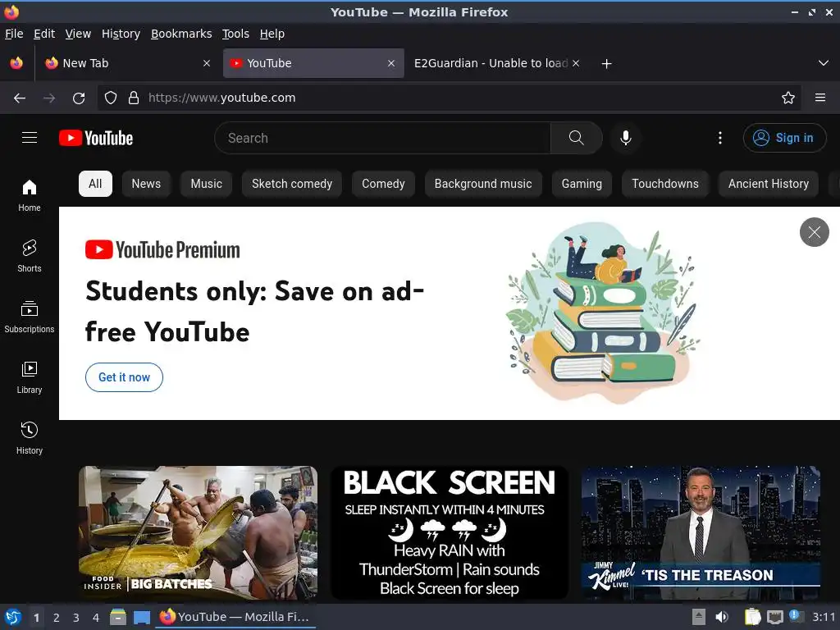840x630 pixels.
Task: Start voice search with microphone icon
Action: point(625,138)
